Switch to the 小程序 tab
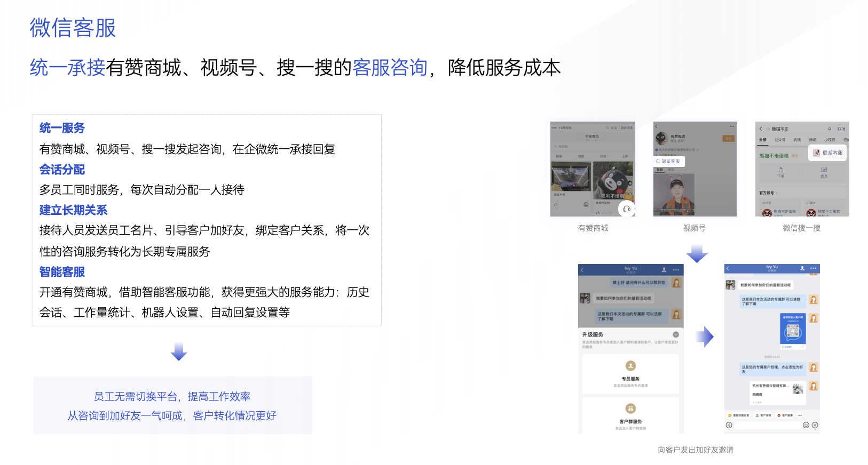This screenshot has width=868, height=465. 830,140
